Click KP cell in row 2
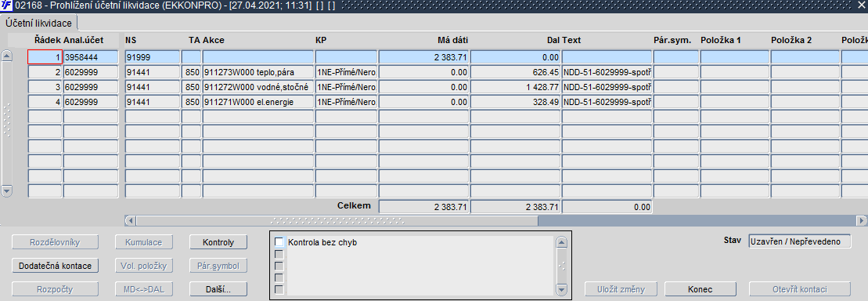This screenshot has height=301, width=868. coord(346,72)
